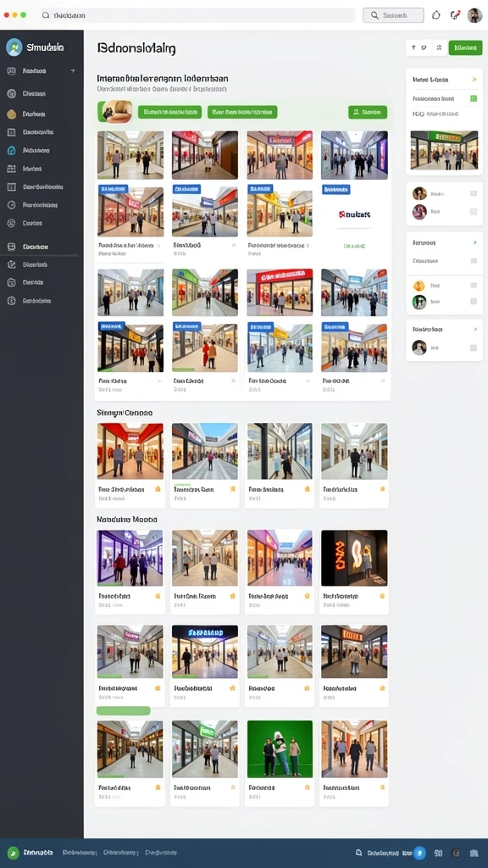
Task: Open the user avatar in top-right corner
Action: [x=474, y=15]
